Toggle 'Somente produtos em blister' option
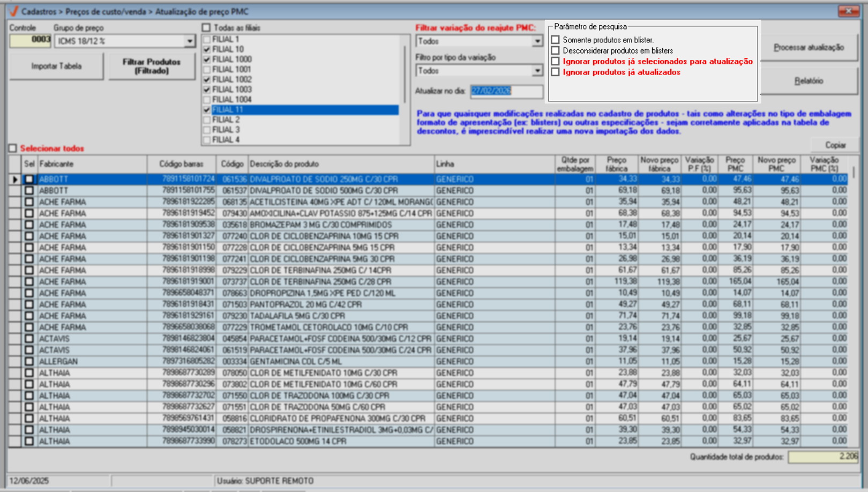The height and width of the screenshot is (492, 868). click(x=556, y=40)
